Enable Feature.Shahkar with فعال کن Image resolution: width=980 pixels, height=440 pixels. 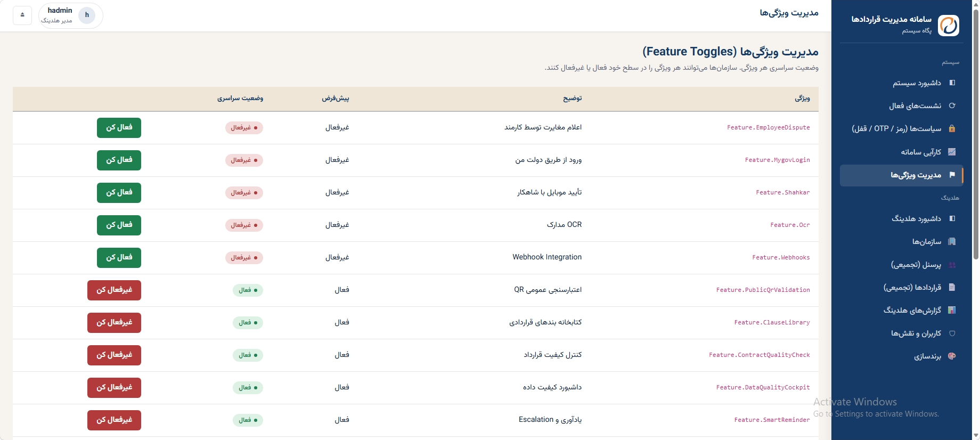click(x=119, y=193)
